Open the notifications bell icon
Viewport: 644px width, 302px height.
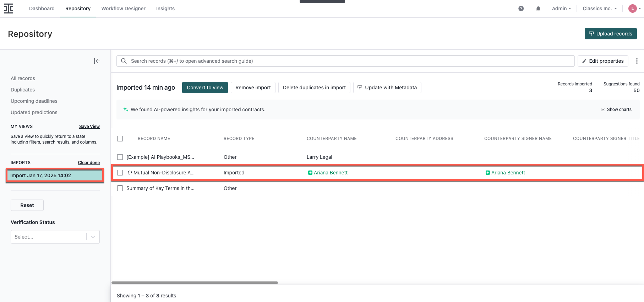pyautogui.click(x=538, y=9)
